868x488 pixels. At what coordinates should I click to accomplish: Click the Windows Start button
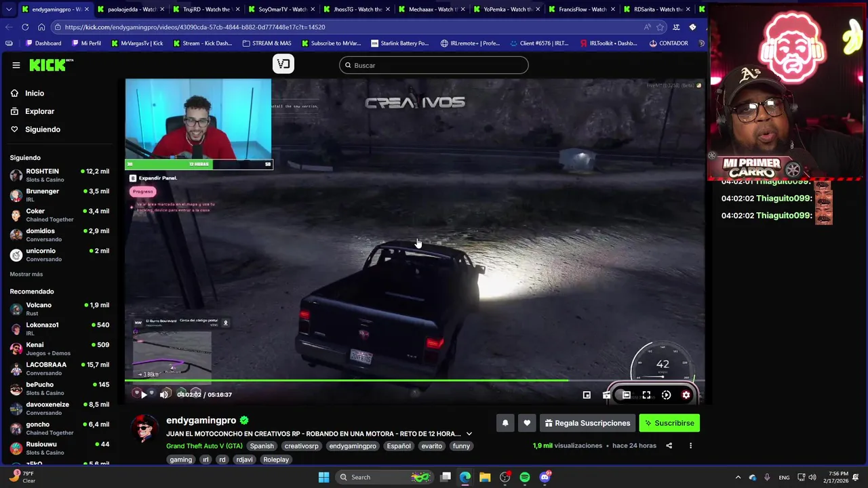tap(323, 477)
